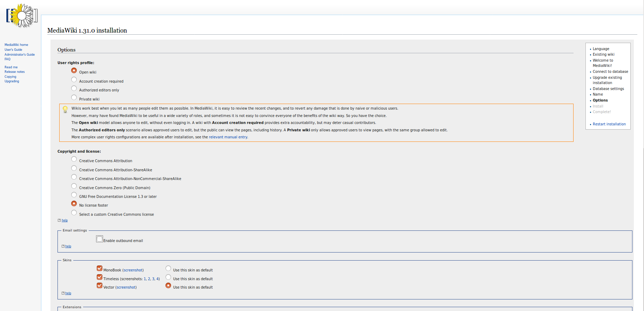Go to Existing wiki step
Screen dimensions: 644x311
point(603,54)
